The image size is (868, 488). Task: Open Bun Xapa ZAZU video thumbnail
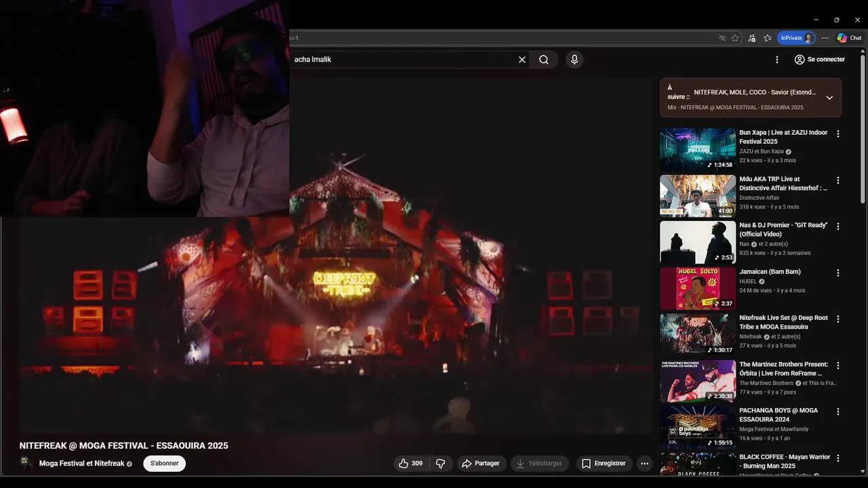[698, 149]
